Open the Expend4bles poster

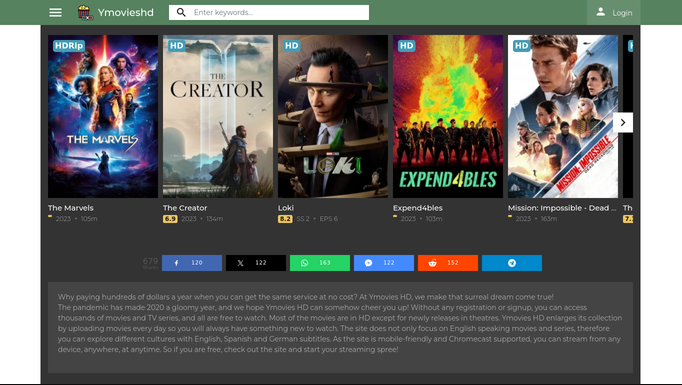[x=448, y=117]
